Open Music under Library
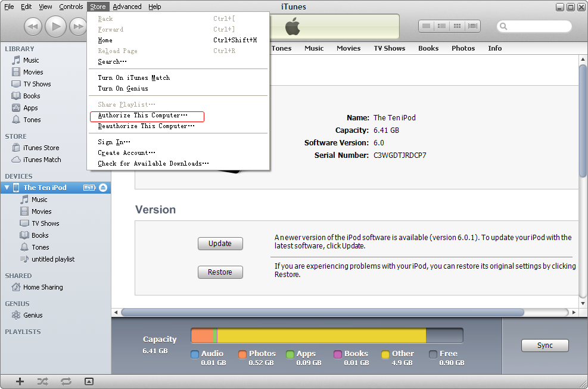Screen dimensions: 588x389 click(x=31, y=60)
